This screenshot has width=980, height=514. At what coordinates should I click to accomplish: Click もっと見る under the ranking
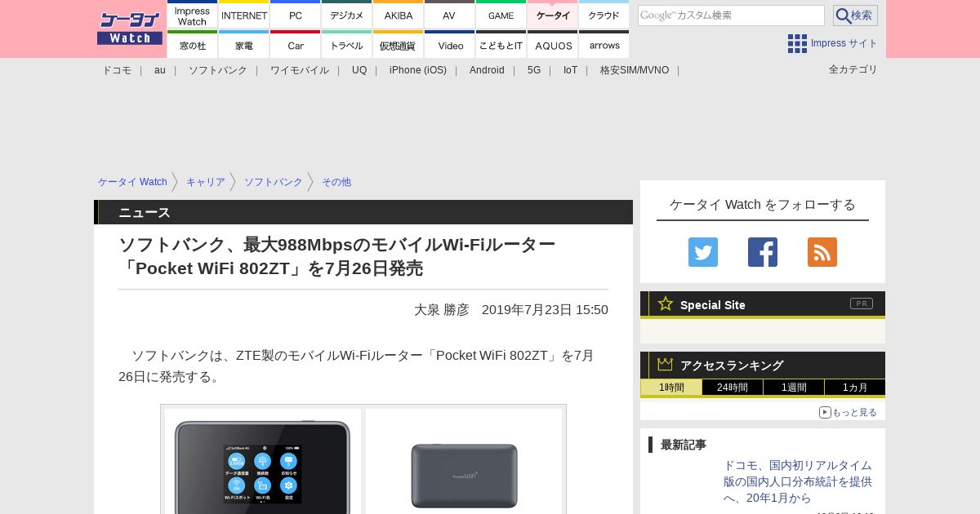coord(849,413)
